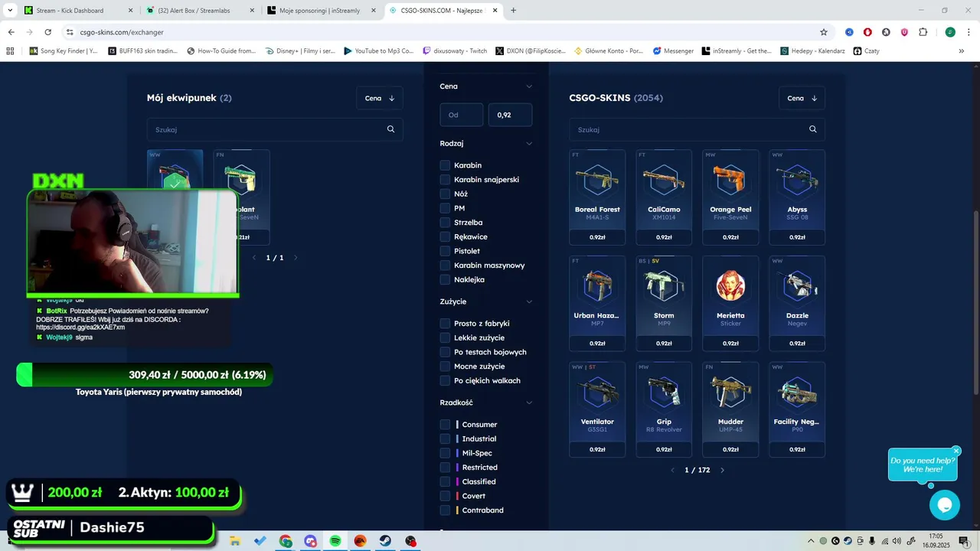
Task: Open Discord from the taskbar
Action: tap(310, 541)
